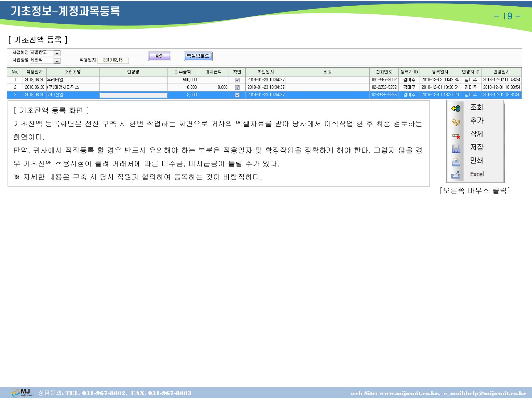Click the 미지급액 column header
Viewport: 532px width, 399px height.
click(x=213, y=72)
